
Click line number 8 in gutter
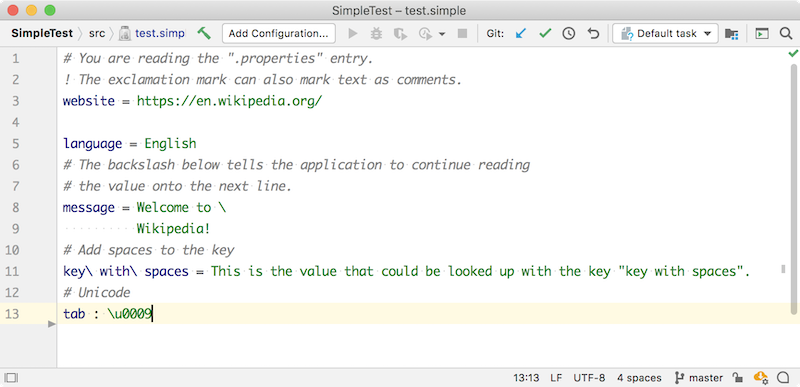point(15,208)
